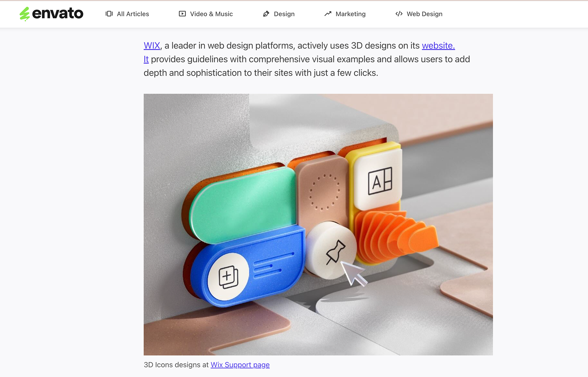Open the Video & Music section
This screenshot has height=377, width=588.
click(x=206, y=14)
